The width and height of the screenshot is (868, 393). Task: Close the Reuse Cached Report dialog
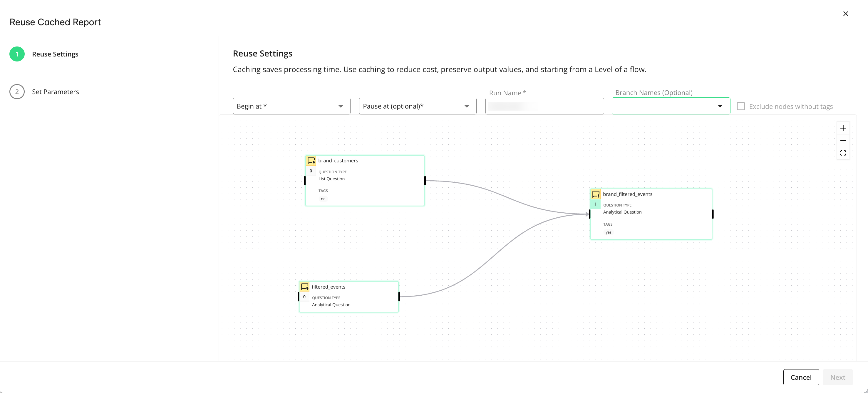coord(845,14)
